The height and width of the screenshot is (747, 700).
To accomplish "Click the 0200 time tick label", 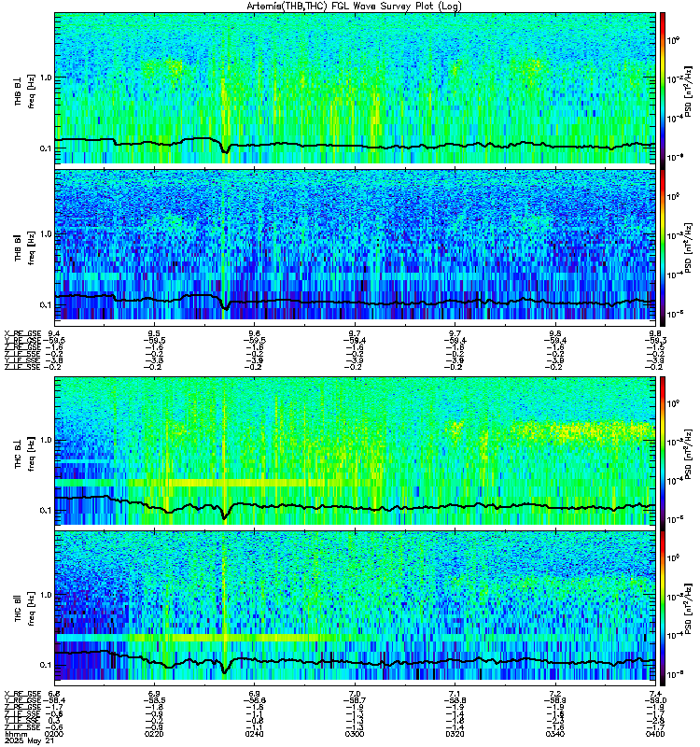I will (54, 734).
